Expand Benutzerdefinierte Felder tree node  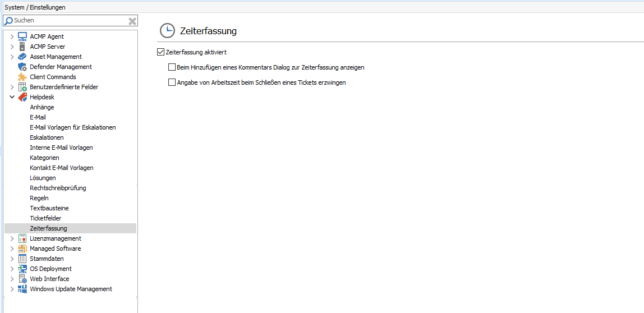[12, 87]
